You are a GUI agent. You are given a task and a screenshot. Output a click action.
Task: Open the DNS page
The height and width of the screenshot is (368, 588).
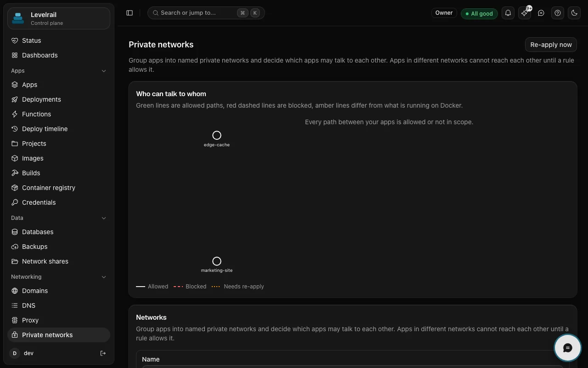pos(59,305)
